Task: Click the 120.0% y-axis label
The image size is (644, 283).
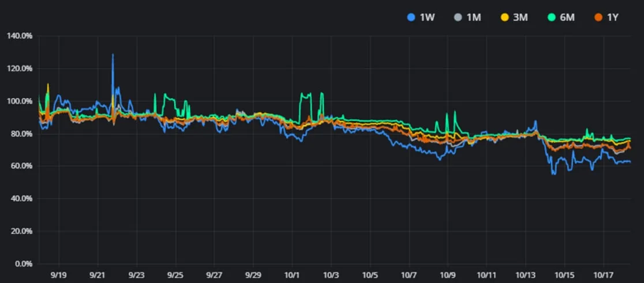Action: [20, 69]
